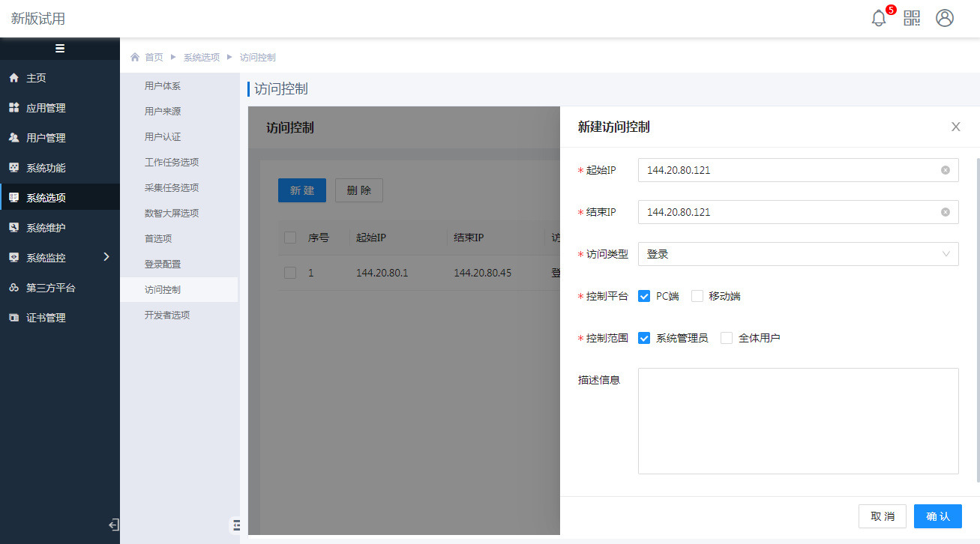
Task: Collapse the secondary options panel handle
Action: [x=235, y=525]
